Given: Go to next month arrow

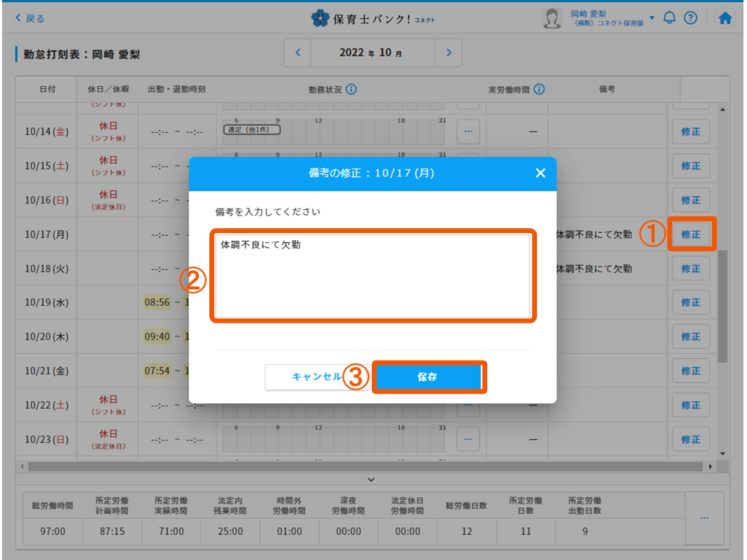Looking at the screenshot, I should pyautogui.click(x=449, y=52).
